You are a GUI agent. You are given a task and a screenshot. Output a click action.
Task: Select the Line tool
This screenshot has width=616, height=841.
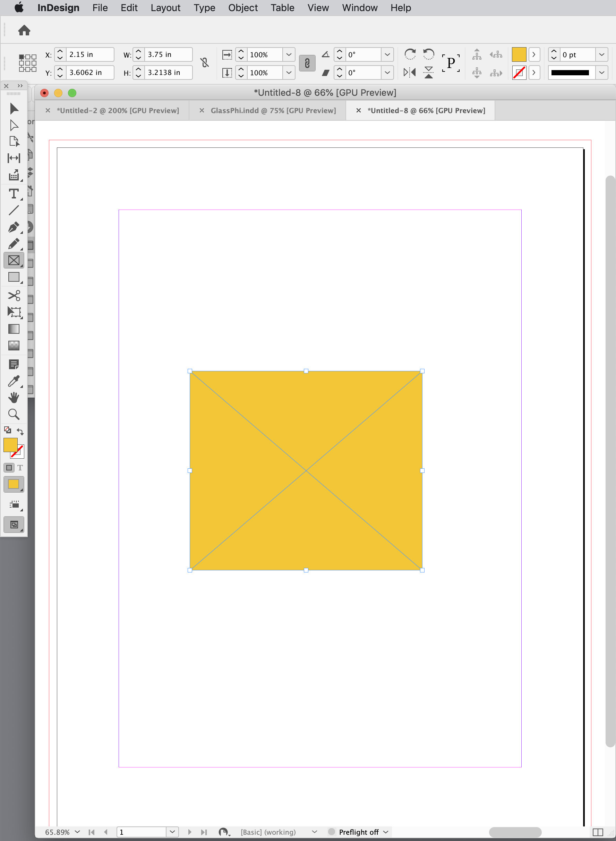pos(15,211)
